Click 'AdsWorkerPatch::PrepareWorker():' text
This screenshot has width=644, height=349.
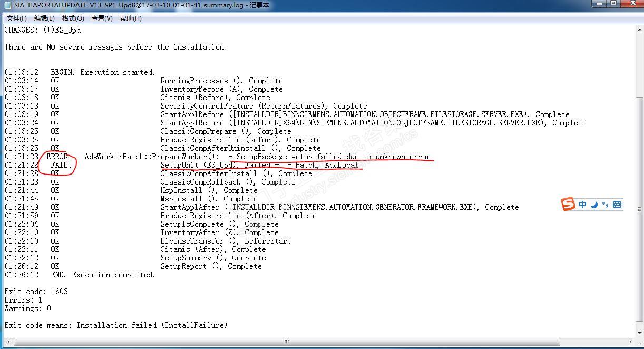coord(152,157)
